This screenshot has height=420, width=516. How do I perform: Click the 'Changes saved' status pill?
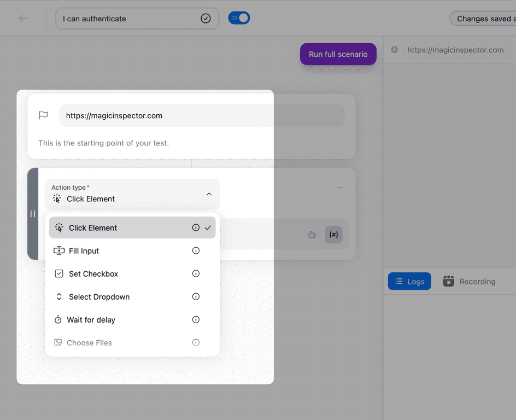click(x=483, y=19)
